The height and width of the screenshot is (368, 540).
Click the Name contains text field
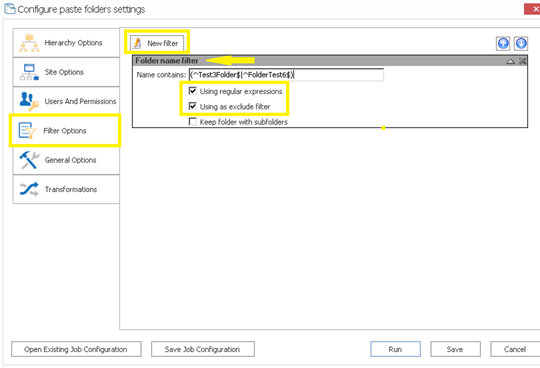pos(286,75)
